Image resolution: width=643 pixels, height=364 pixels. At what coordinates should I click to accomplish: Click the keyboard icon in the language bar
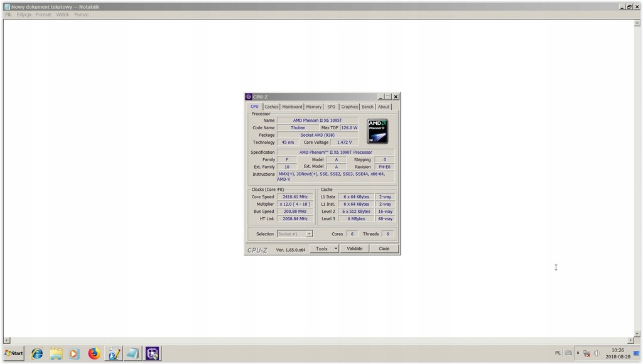(568, 353)
